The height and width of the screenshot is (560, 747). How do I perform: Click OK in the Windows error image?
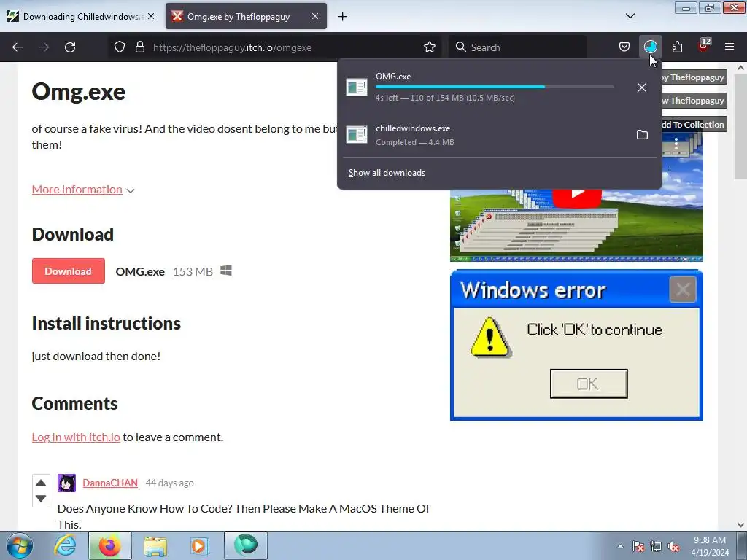[x=589, y=384]
